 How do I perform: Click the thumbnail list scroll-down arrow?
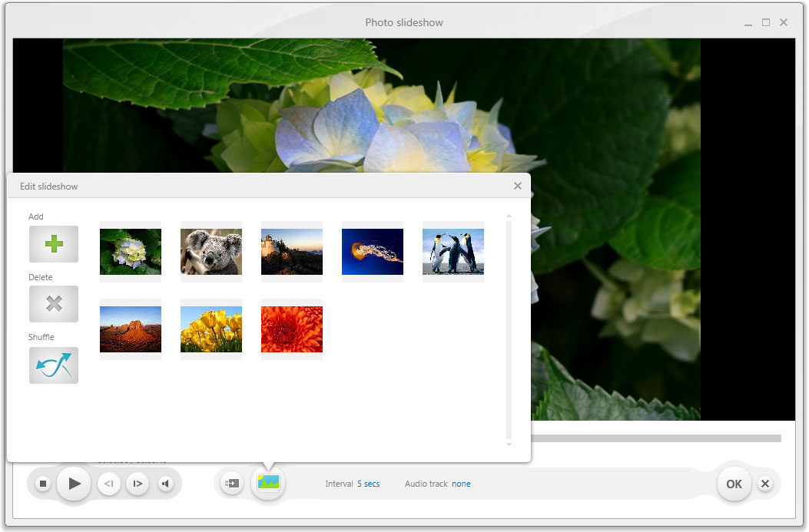[509, 444]
